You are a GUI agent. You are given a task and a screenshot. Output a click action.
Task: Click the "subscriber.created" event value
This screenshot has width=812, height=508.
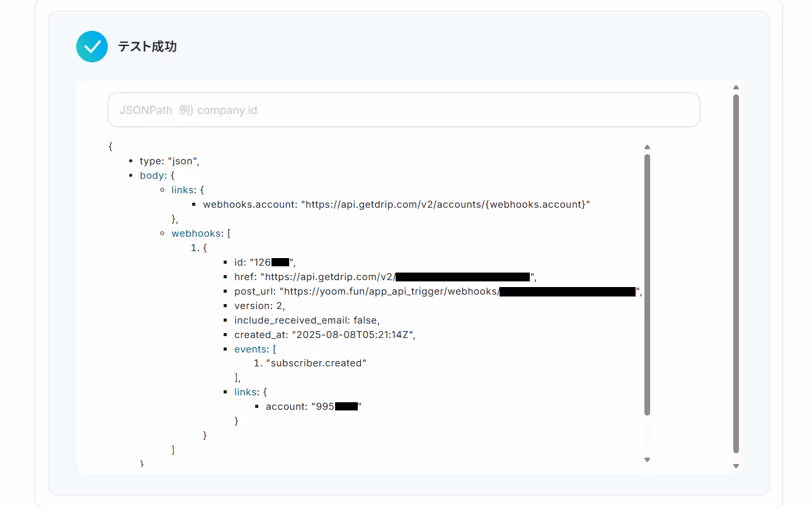click(316, 363)
